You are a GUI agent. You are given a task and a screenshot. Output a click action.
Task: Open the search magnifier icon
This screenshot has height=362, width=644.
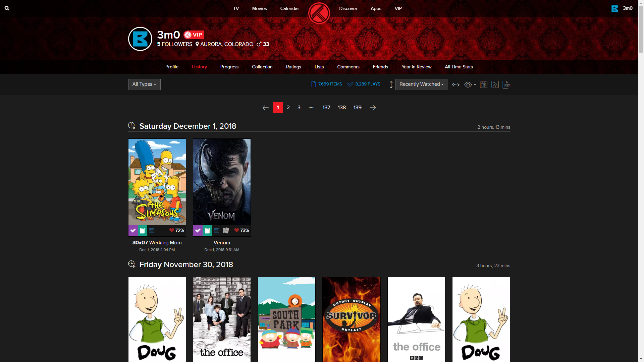7,8
